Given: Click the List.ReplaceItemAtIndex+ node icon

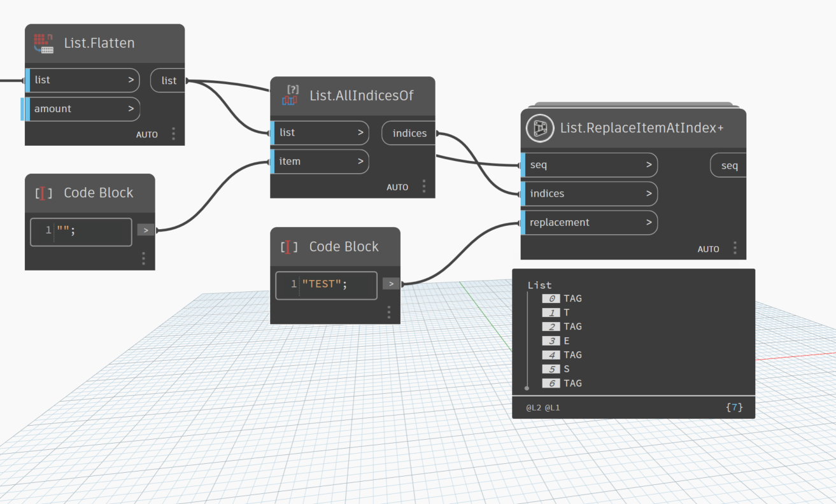Looking at the screenshot, I should tap(539, 128).
